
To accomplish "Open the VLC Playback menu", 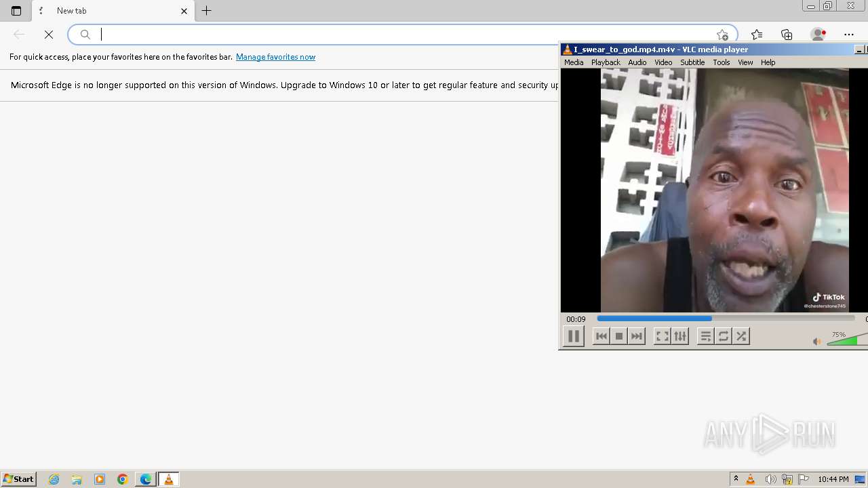I will coord(606,62).
